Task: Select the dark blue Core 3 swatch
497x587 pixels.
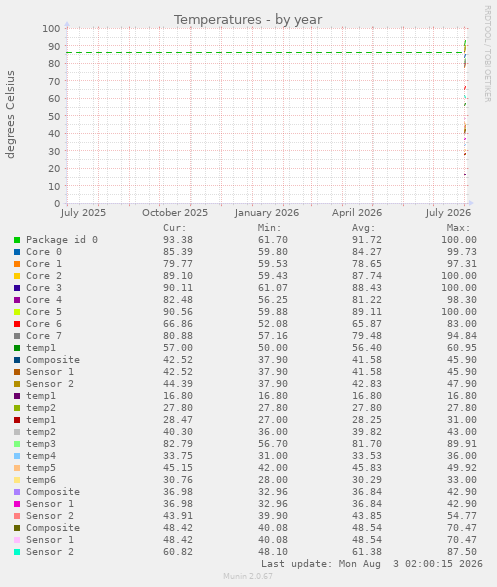Action: point(17,288)
